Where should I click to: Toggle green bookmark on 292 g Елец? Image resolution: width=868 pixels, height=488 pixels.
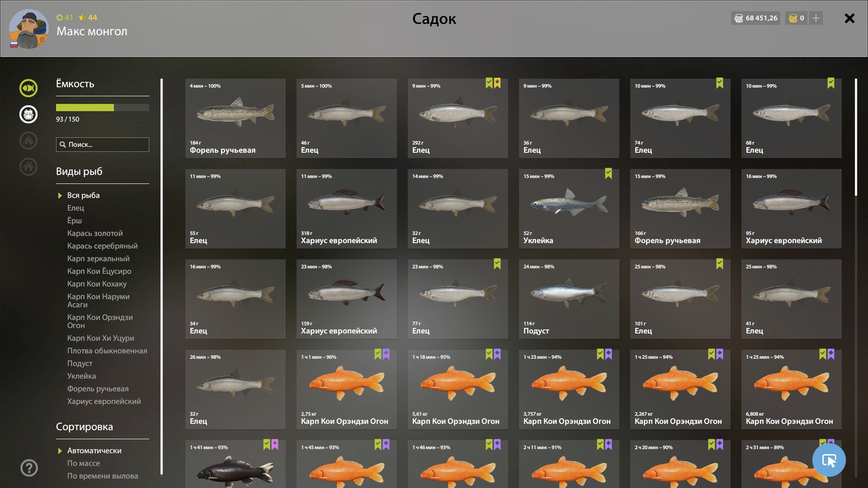[489, 83]
